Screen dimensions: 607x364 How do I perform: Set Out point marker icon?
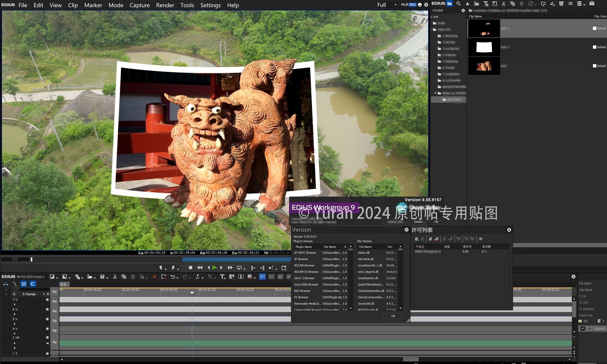coord(173,268)
